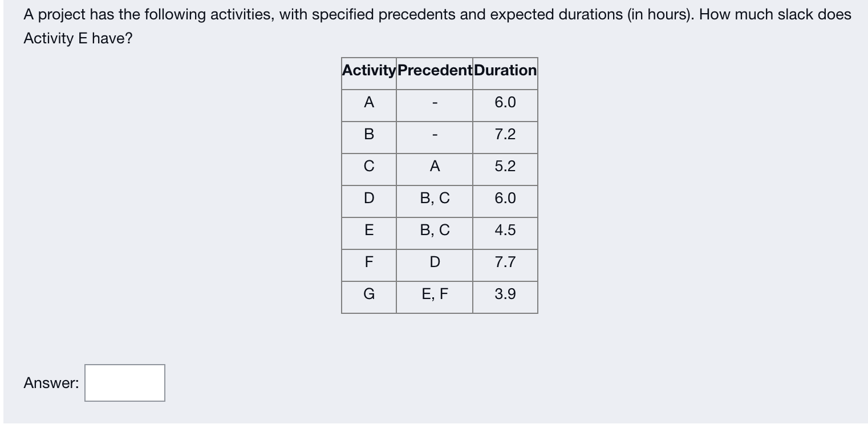Viewport: 868px width, 428px height.
Task: Click the duration value 7.2 for Activity B
Action: tap(504, 135)
